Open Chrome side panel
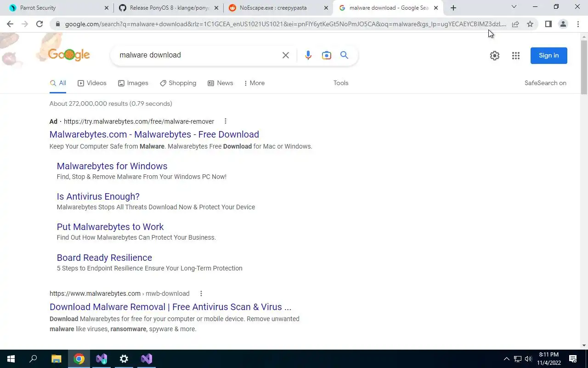588x368 pixels. pos(548,24)
